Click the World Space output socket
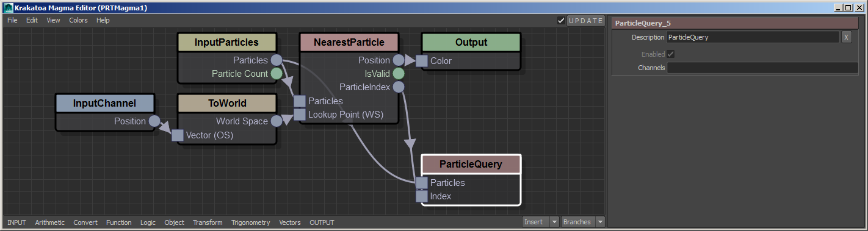This screenshot has height=231, width=868. click(x=276, y=121)
